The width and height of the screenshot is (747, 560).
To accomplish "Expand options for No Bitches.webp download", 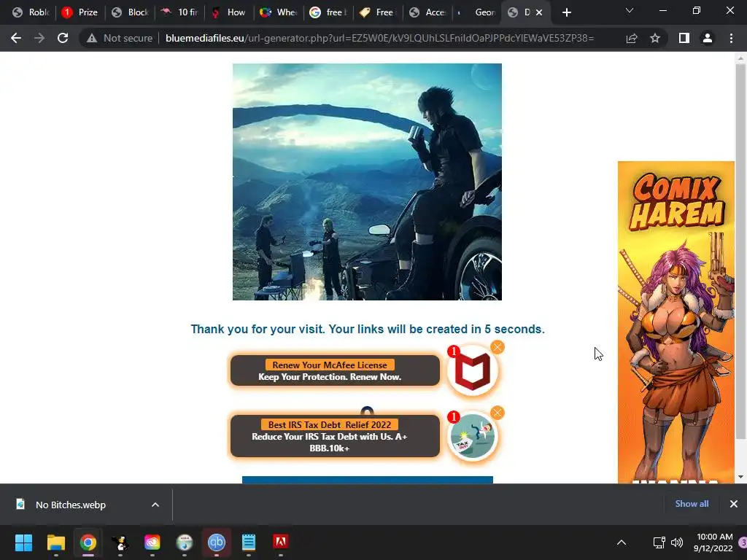I will 155,505.
